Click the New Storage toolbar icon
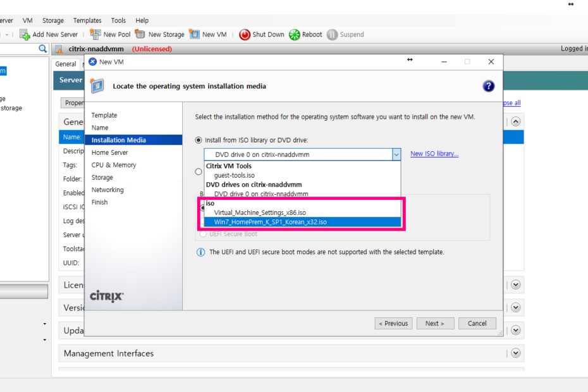588x392 pixels. tap(140, 34)
